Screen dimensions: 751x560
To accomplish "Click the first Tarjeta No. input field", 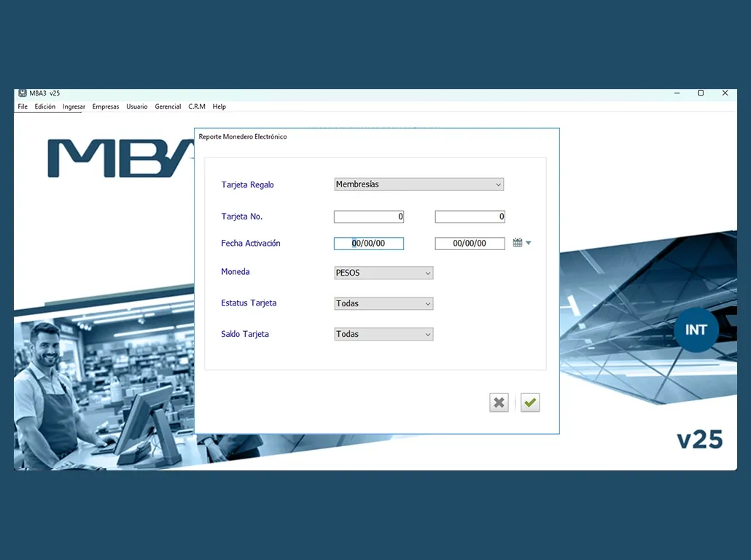I will [369, 217].
